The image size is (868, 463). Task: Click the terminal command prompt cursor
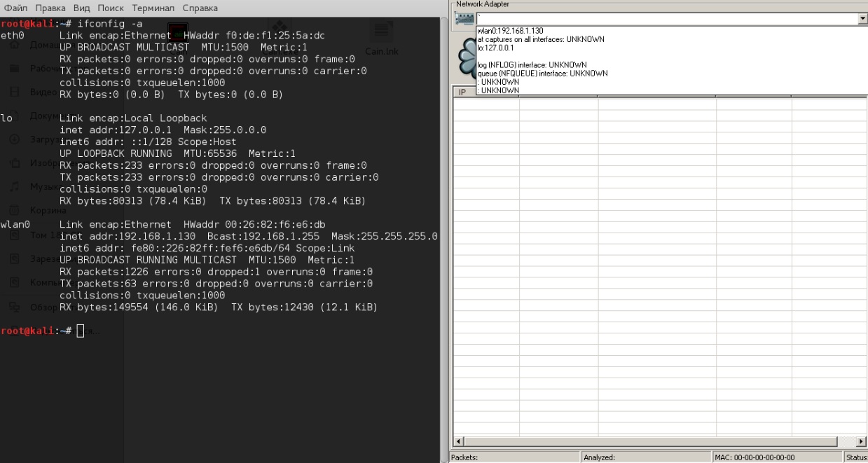(81, 331)
